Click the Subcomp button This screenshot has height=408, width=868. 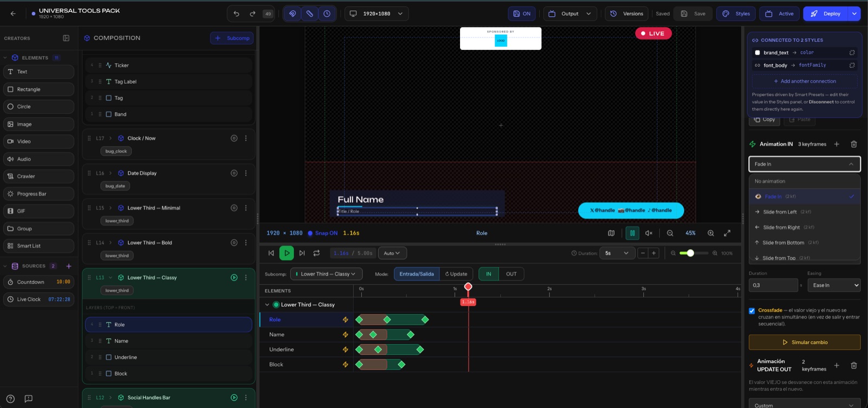pyautogui.click(x=232, y=38)
